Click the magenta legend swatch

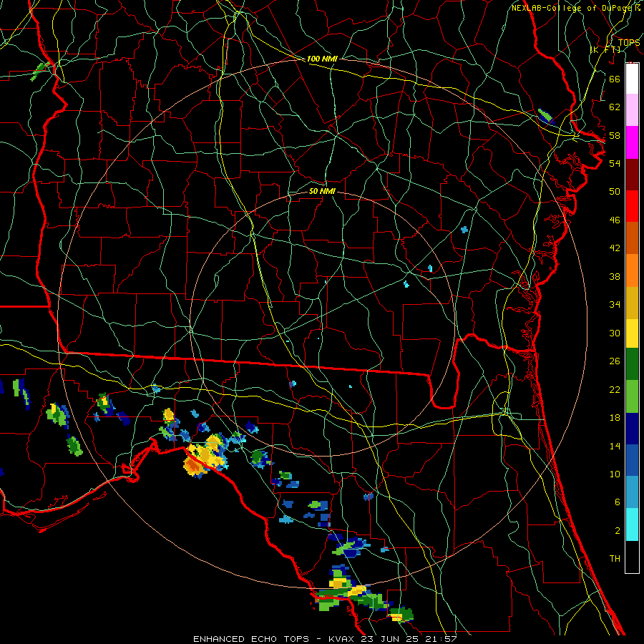(632, 142)
